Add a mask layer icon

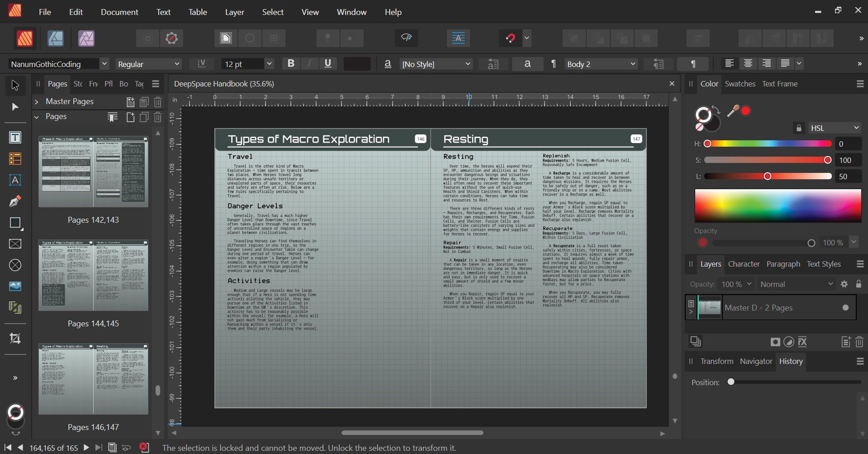775,342
